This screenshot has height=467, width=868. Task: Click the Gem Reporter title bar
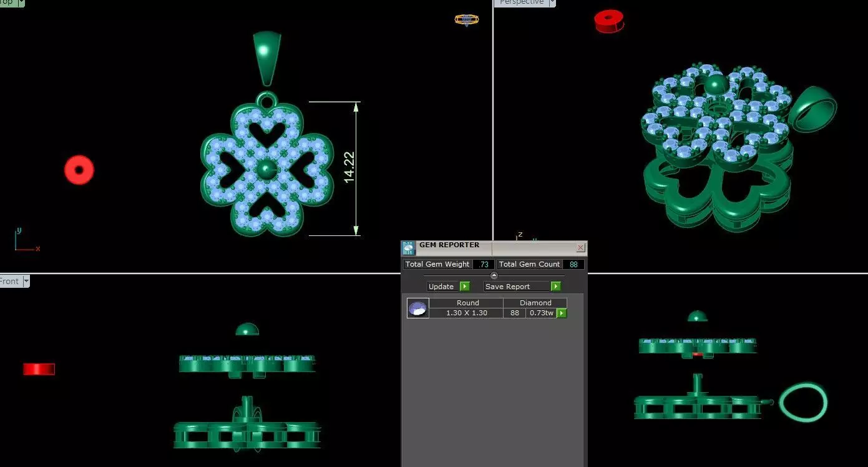coord(493,248)
